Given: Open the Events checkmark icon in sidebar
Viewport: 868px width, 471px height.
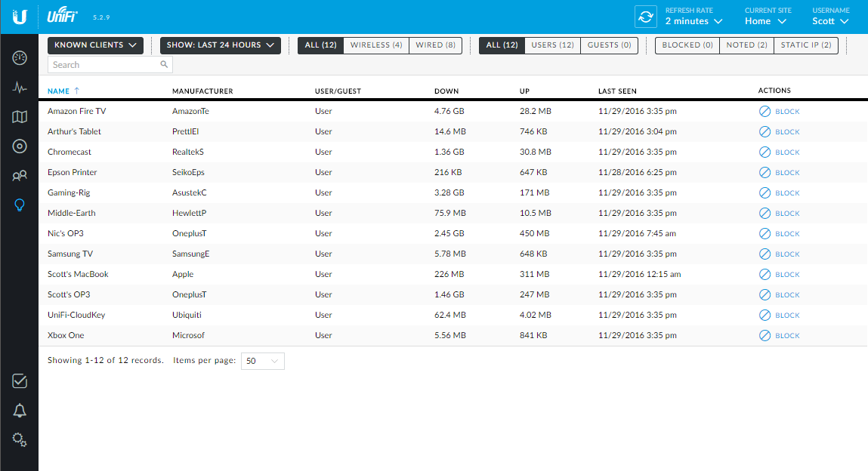Looking at the screenshot, I should [x=20, y=381].
